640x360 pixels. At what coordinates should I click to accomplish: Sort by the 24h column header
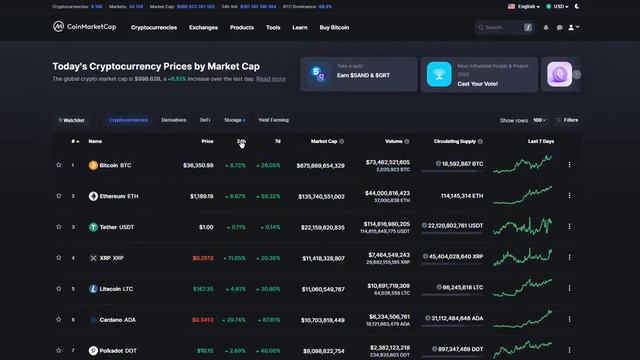(241, 141)
